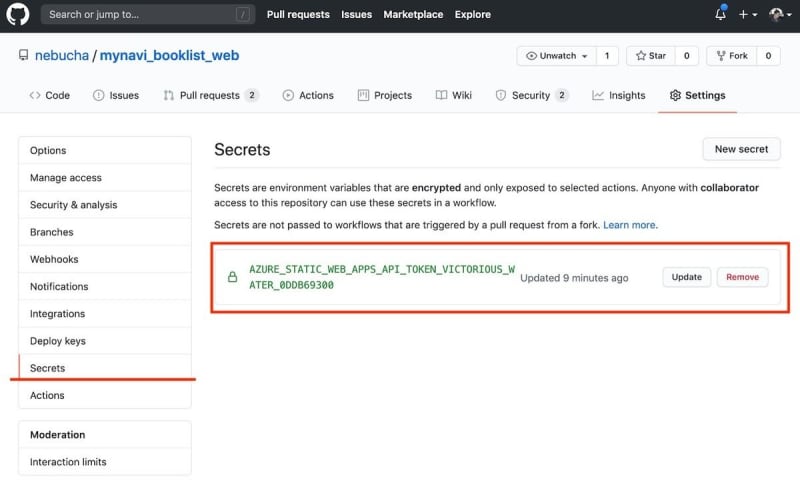Click the lock icon beside the secret
The width and height of the screenshot is (800, 487).
pyautogui.click(x=232, y=277)
